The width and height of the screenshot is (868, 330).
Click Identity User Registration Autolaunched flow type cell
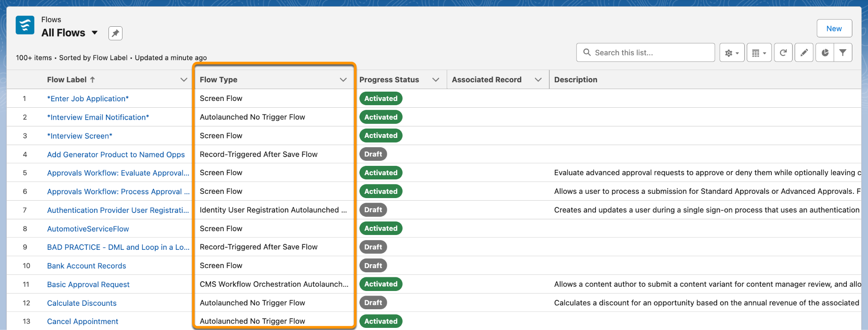(273, 210)
